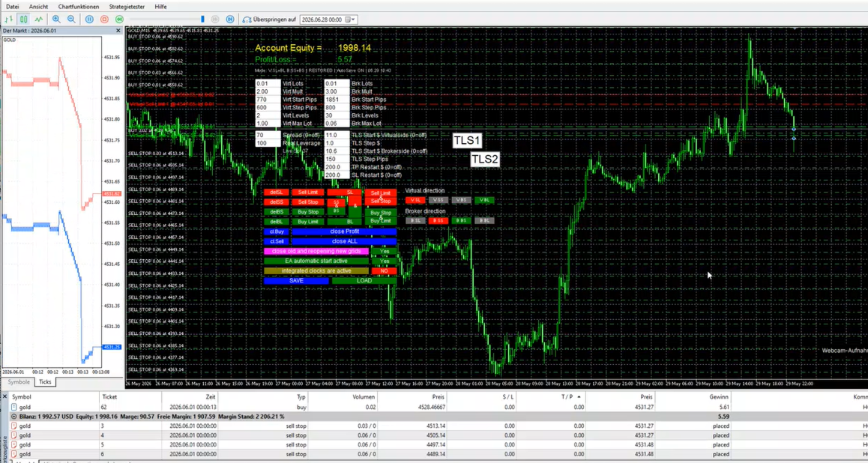Click the delBL button
Image resolution: width=868 pixels, height=463 pixels.
tap(277, 221)
